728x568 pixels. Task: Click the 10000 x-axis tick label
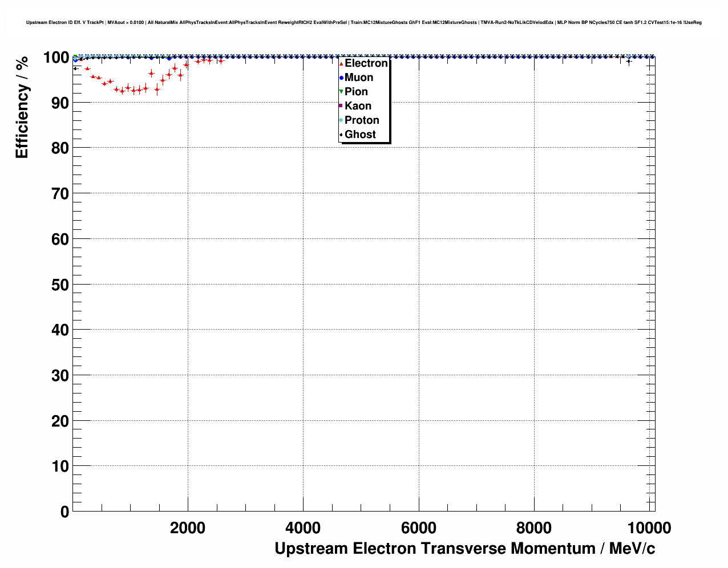(x=649, y=528)
